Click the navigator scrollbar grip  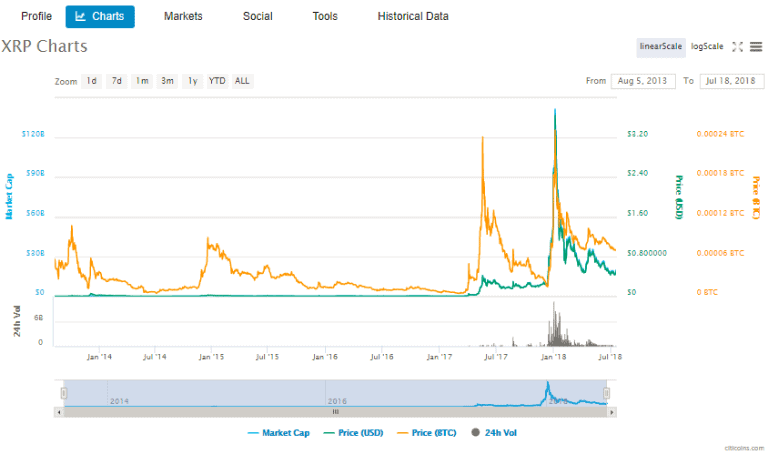336,412
